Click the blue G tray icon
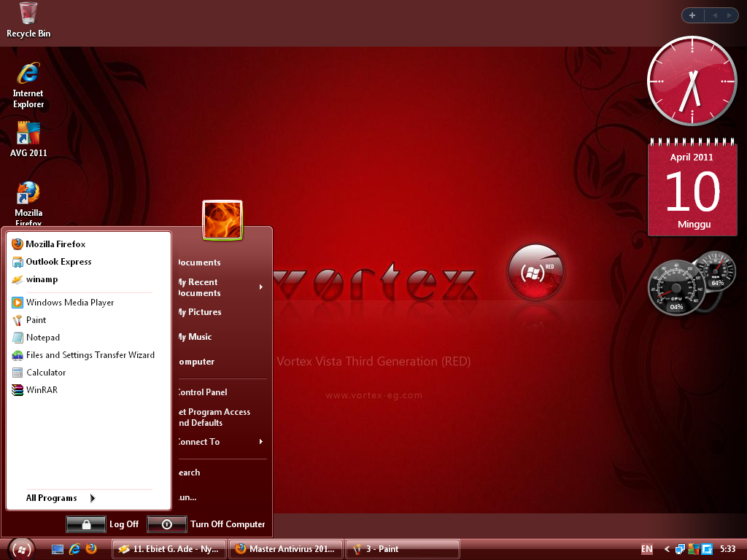The height and width of the screenshot is (560, 747). tap(707, 549)
